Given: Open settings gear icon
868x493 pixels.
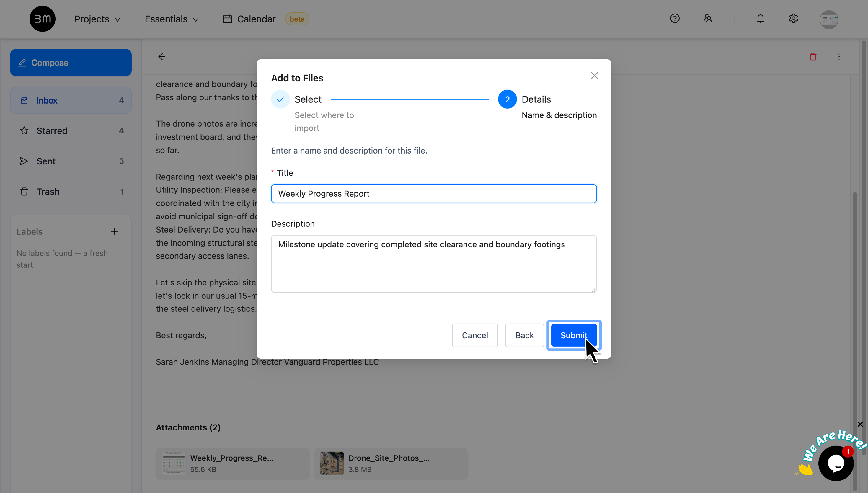Looking at the screenshot, I should point(793,19).
